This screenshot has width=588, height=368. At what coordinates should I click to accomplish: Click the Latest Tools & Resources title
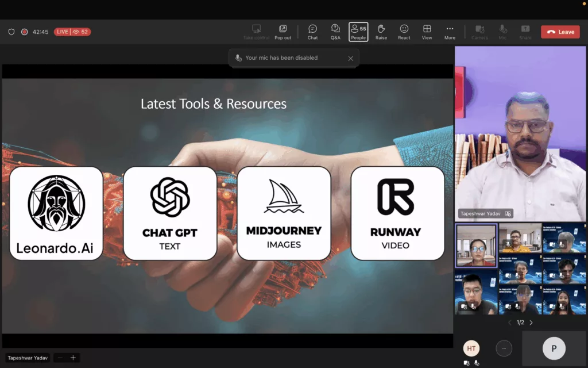214,103
